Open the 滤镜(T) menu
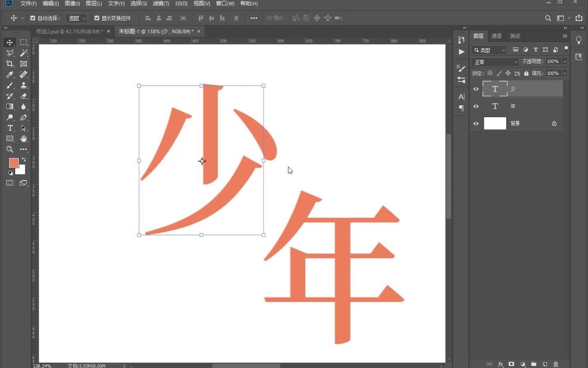 point(161,3)
